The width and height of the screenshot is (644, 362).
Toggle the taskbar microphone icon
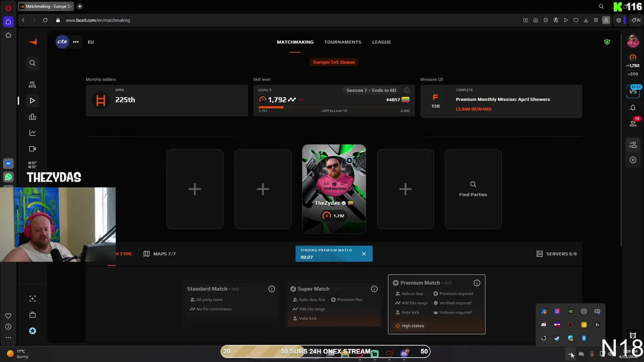(x=592, y=354)
